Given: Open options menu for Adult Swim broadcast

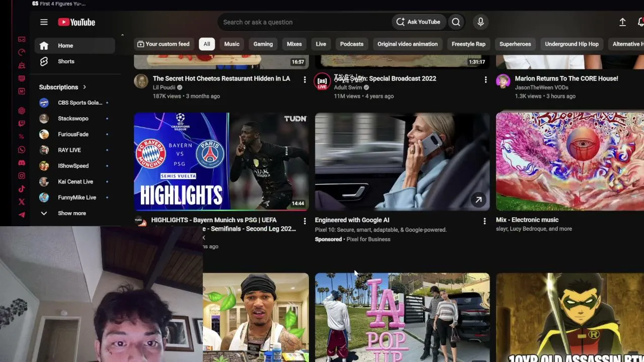Looking at the screenshot, I should 486,79.
